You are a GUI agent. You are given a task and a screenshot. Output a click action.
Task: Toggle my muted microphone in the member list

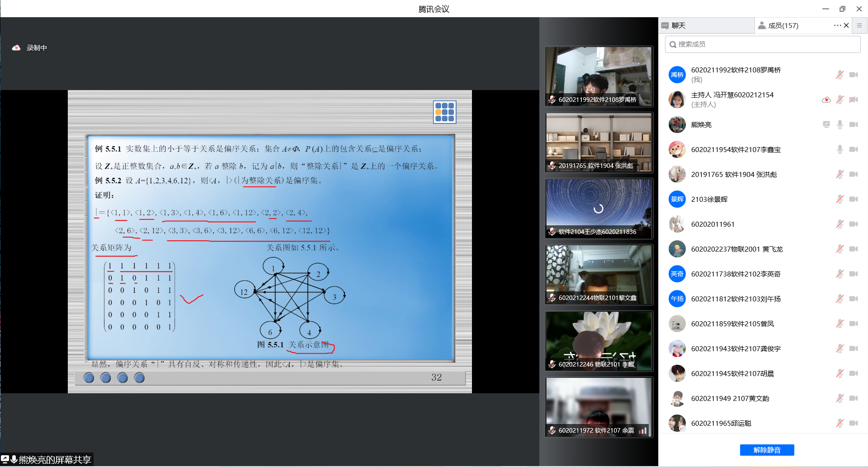(x=840, y=75)
